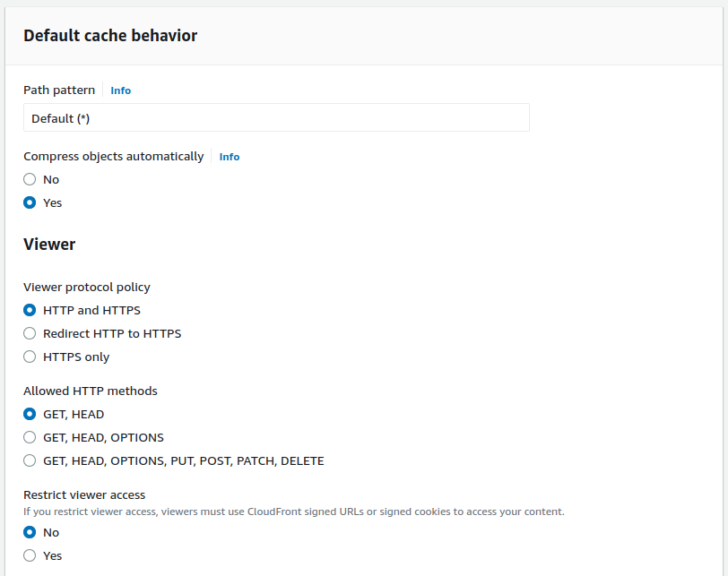The height and width of the screenshot is (576, 728).
Task: Click the Path pattern label
Action: coord(59,90)
